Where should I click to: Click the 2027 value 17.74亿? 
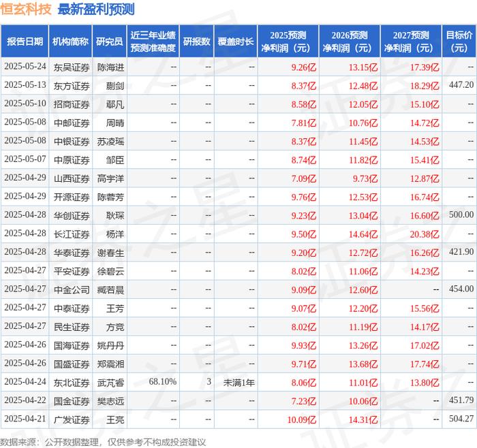pyautogui.click(x=425, y=364)
